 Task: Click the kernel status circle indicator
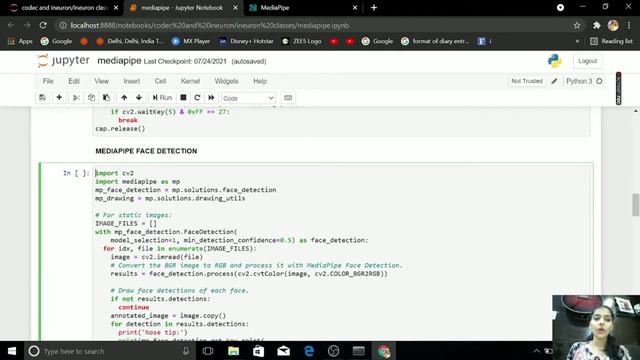click(x=599, y=81)
